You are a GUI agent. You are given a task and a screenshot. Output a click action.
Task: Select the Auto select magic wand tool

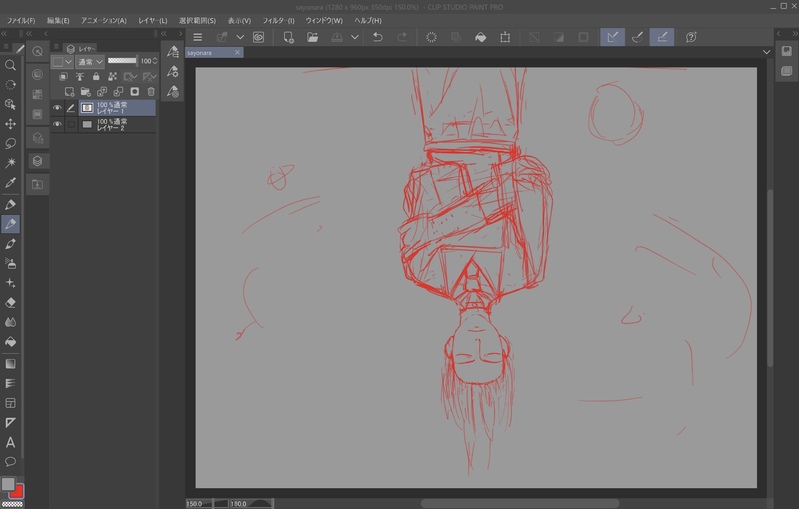pyautogui.click(x=11, y=162)
